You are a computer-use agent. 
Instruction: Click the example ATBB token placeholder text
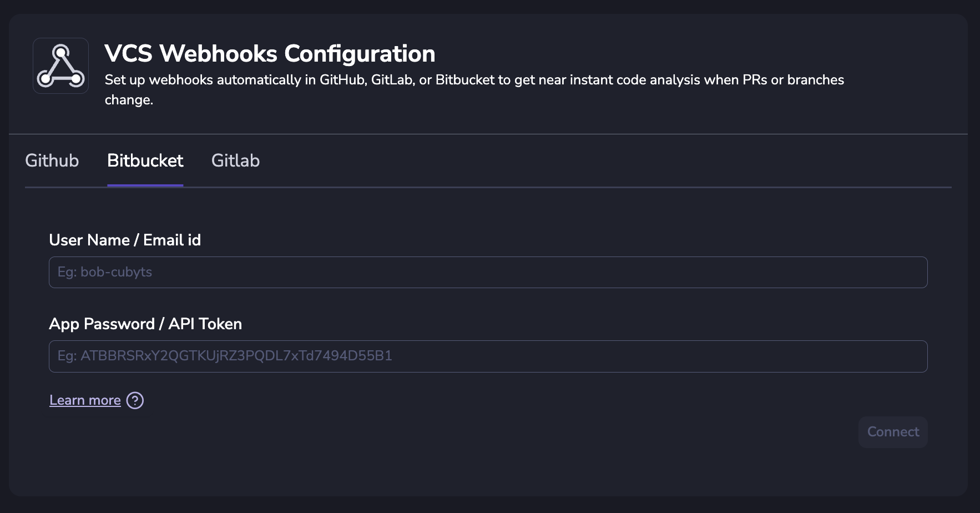tap(225, 356)
